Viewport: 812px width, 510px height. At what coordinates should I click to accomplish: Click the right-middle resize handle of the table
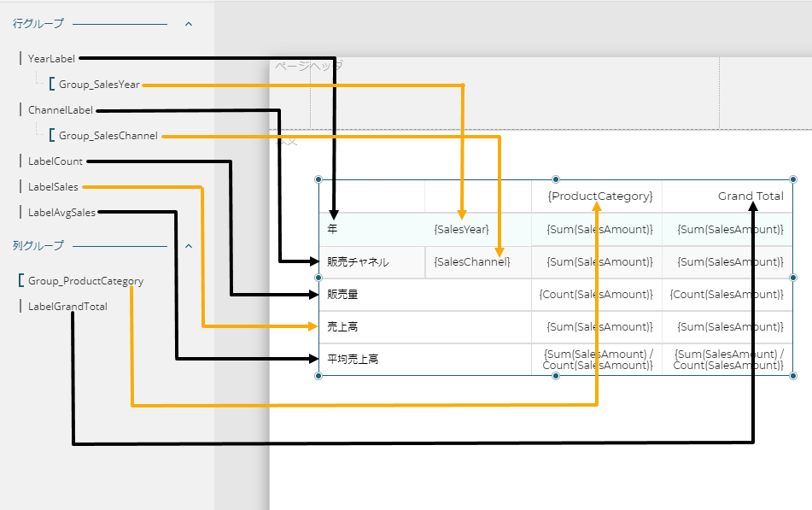793,278
